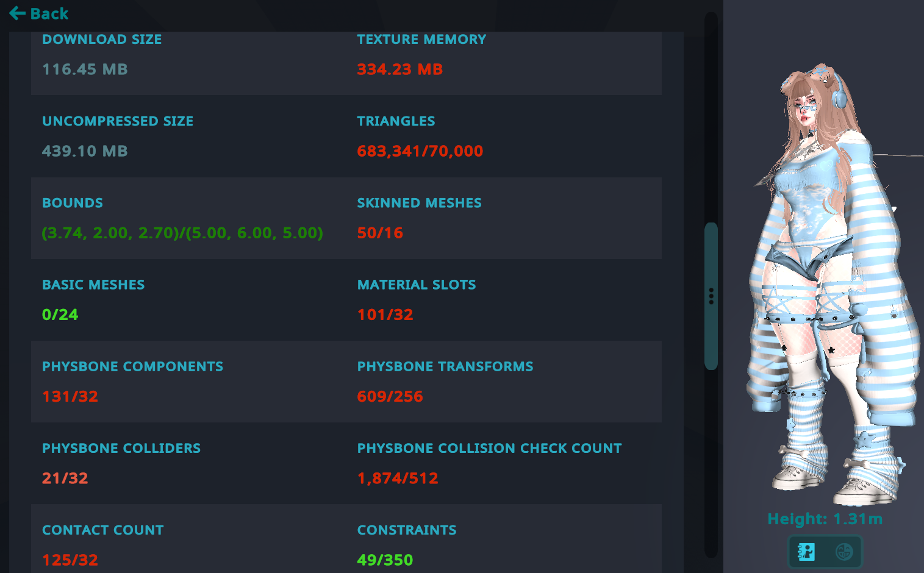Click the Height 1.31m label
This screenshot has height=573, width=924.
[x=825, y=519]
